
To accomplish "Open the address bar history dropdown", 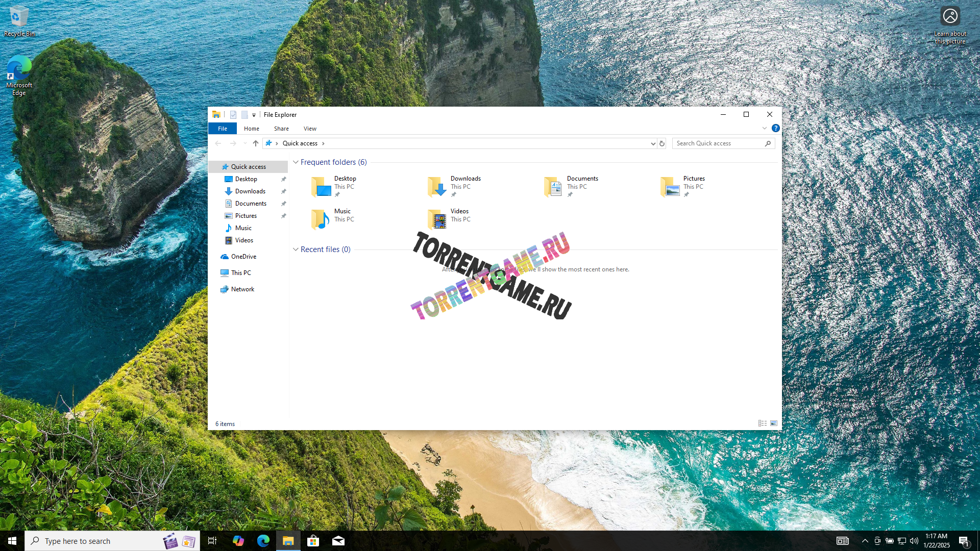I will [653, 143].
